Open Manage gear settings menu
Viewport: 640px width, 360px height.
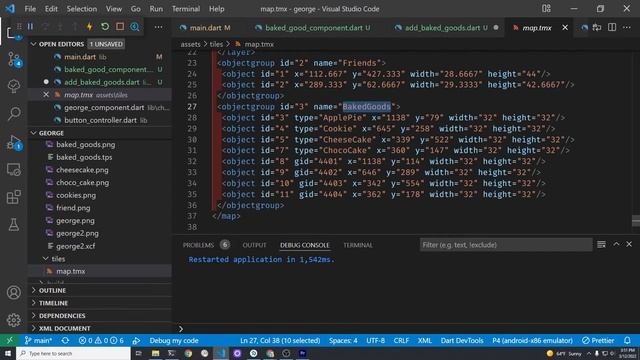(14, 320)
